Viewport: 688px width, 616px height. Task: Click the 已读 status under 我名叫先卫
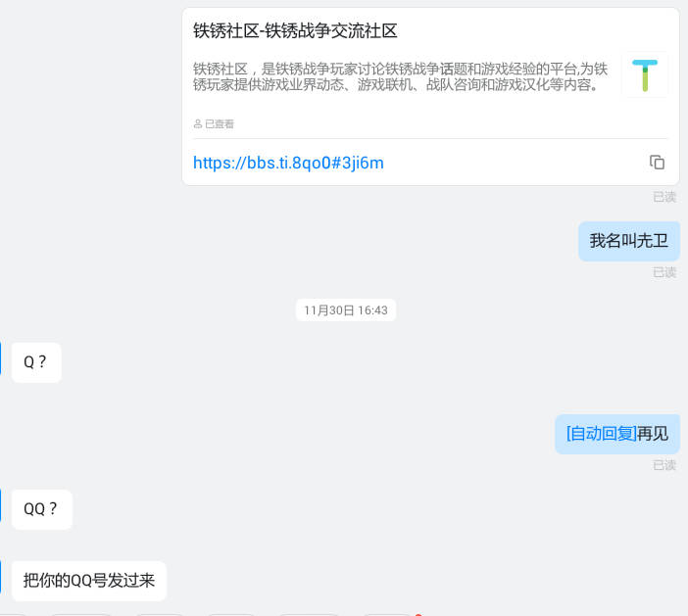[x=664, y=272]
